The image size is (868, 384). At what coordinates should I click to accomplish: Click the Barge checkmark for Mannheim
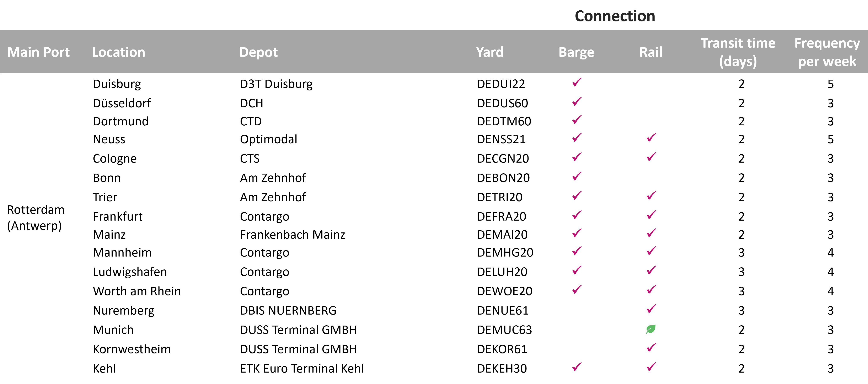pyautogui.click(x=577, y=251)
